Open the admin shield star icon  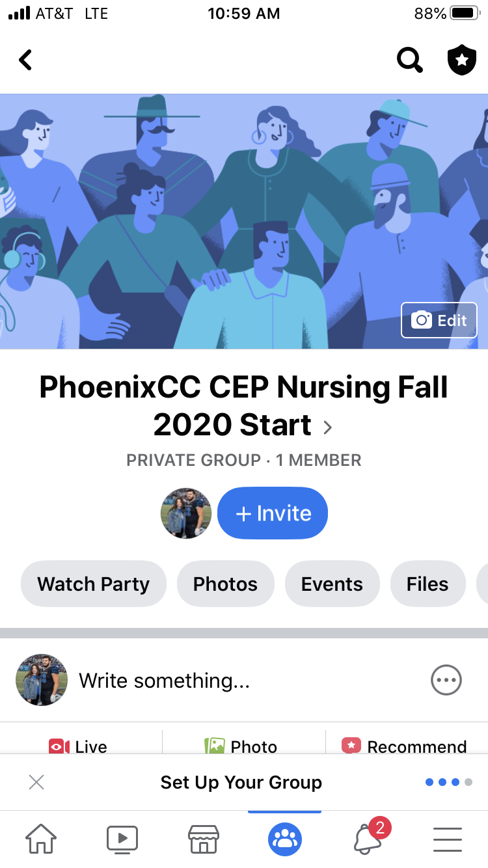click(462, 61)
